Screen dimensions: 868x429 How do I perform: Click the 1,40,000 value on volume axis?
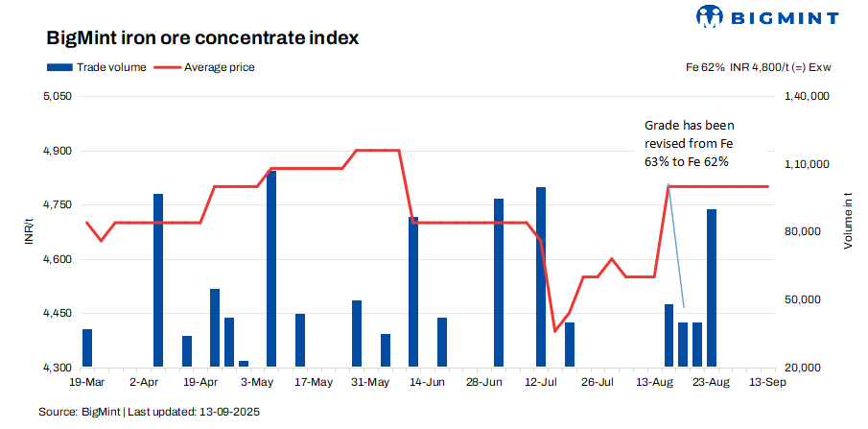tap(807, 97)
